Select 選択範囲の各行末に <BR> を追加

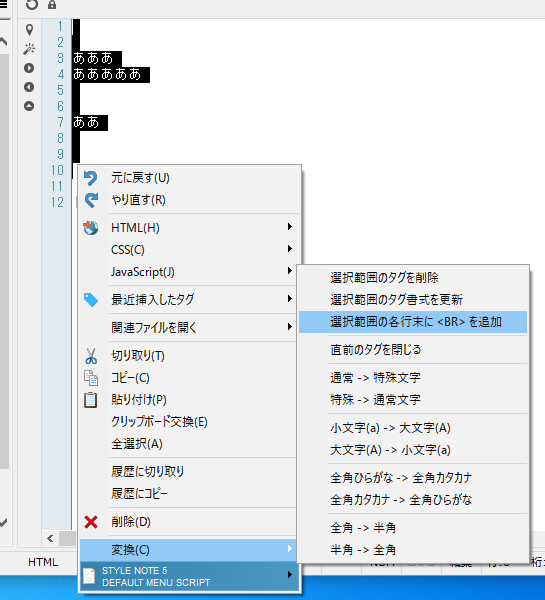[413, 322]
